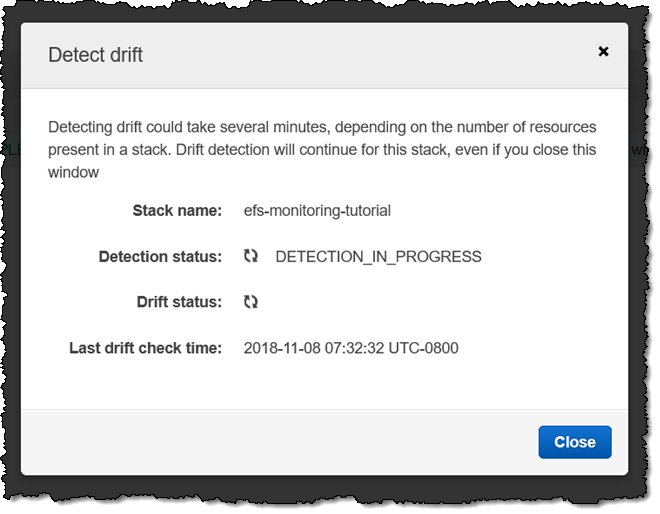Click the drift detection description paragraph
The height and width of the screenshot is (514, 660).
(x=322, y=150)
